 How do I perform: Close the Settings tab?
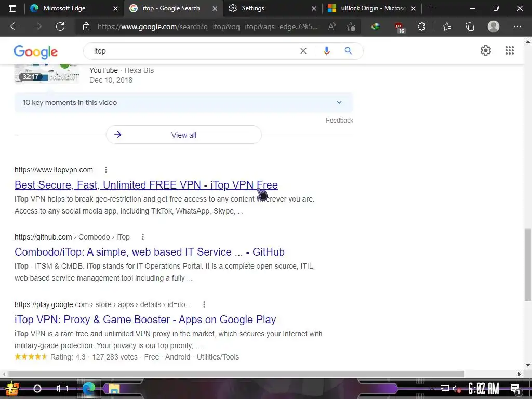(x=314, y=8)
